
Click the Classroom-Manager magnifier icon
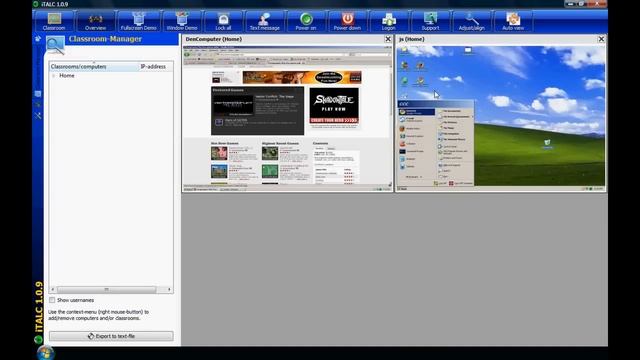(55, 45)
